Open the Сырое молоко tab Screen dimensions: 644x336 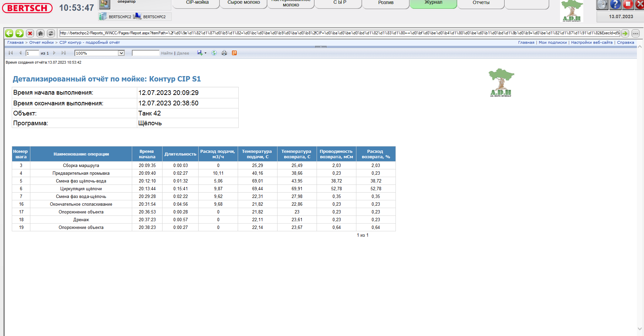[x=243, y=3]
